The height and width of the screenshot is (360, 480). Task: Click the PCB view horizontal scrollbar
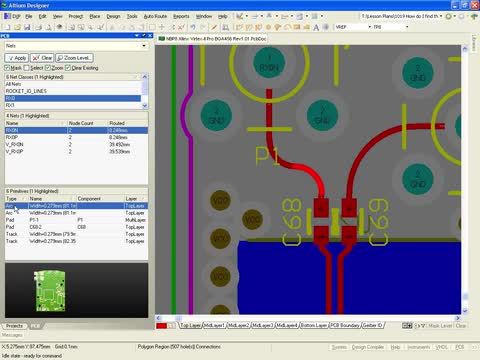click(308, 318)
